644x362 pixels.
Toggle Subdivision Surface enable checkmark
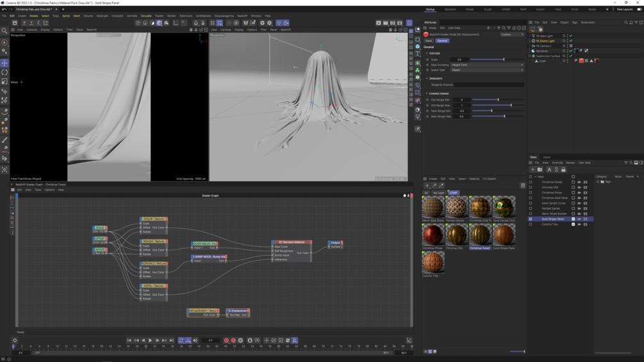tap(571, 56)
